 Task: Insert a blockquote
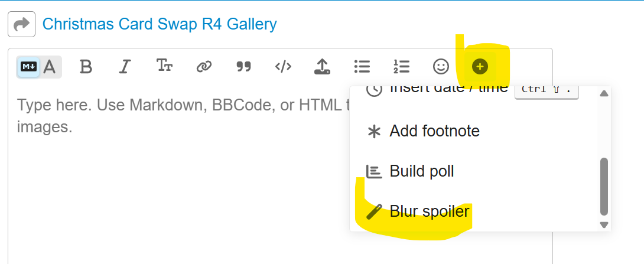243,67
